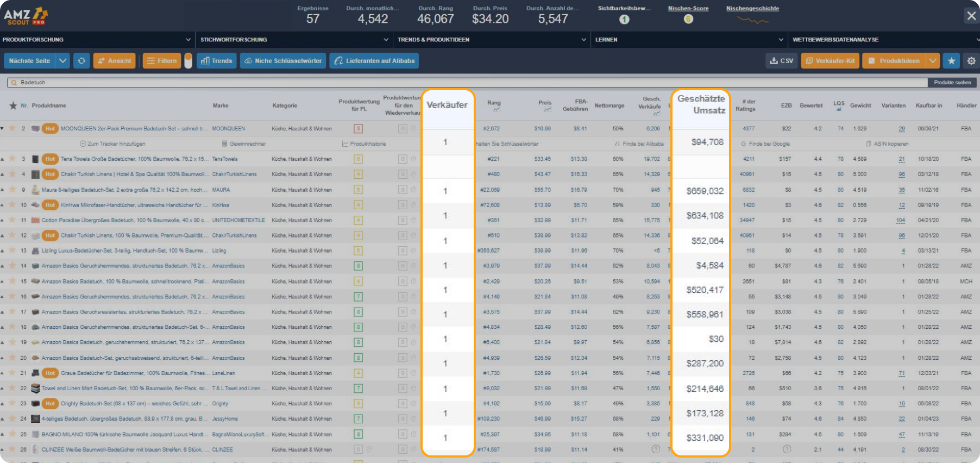Expand row 14 Amazon Basics details arrow
The image size is (980, 463).
(2, 266)
